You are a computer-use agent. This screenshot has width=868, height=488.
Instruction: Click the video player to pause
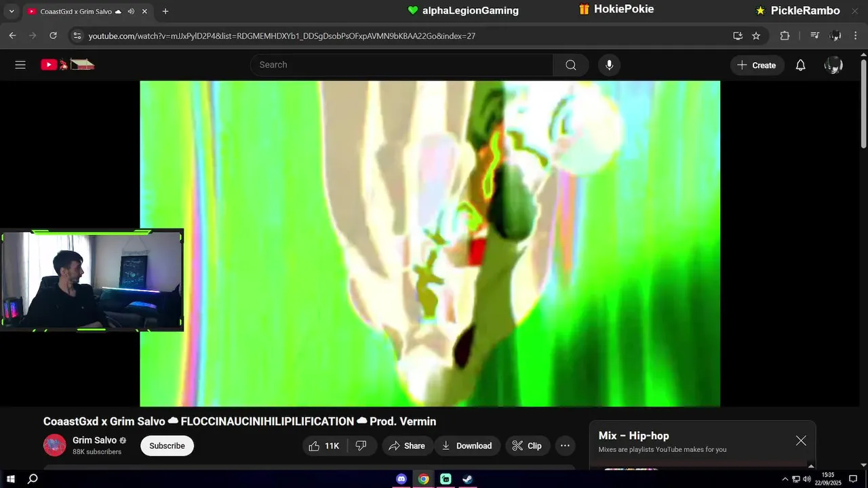(x=430, y=244)
